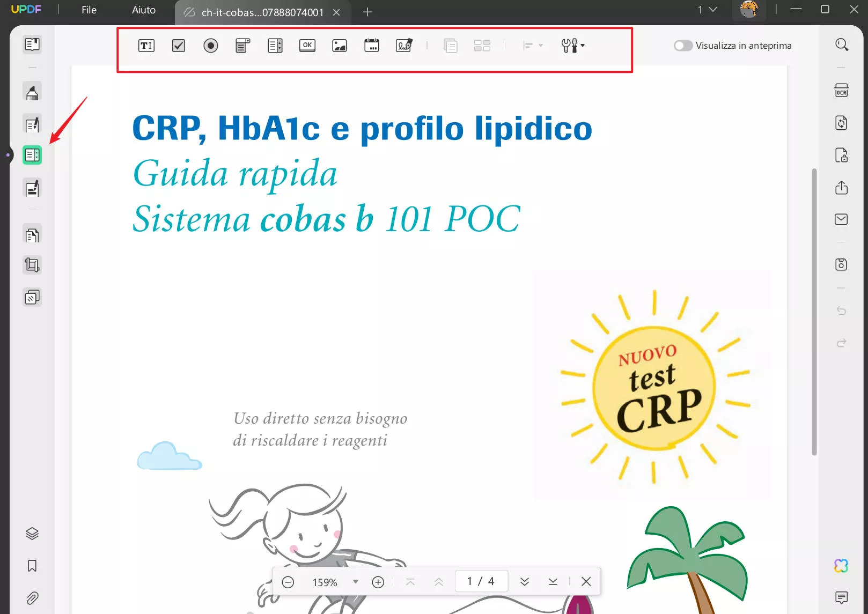Open the Crop Pages tool

pos(32,265)
